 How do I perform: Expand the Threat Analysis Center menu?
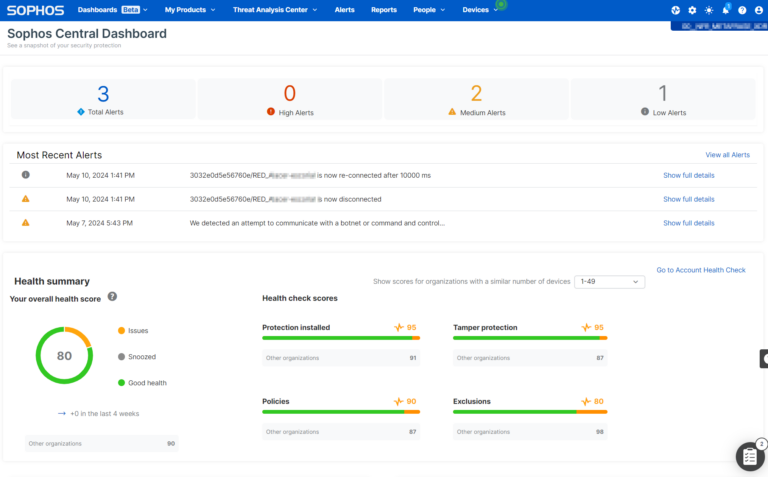point(275,10)
